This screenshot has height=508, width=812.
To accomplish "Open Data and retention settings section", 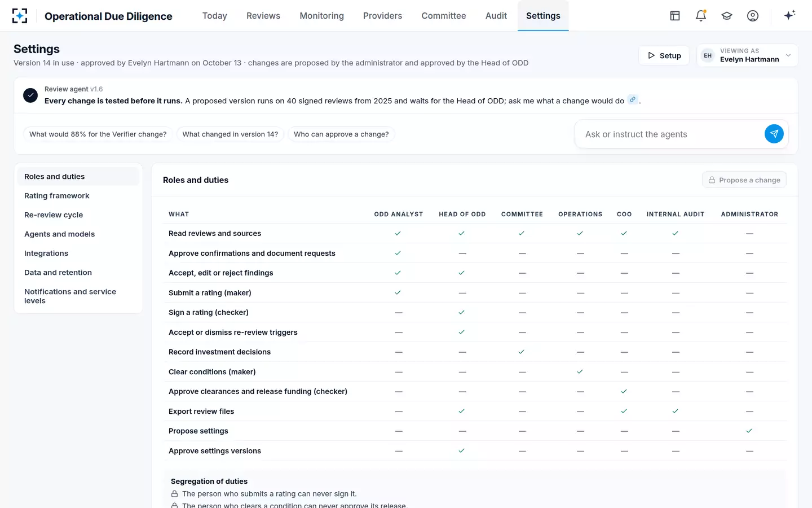I will [78, 273].
